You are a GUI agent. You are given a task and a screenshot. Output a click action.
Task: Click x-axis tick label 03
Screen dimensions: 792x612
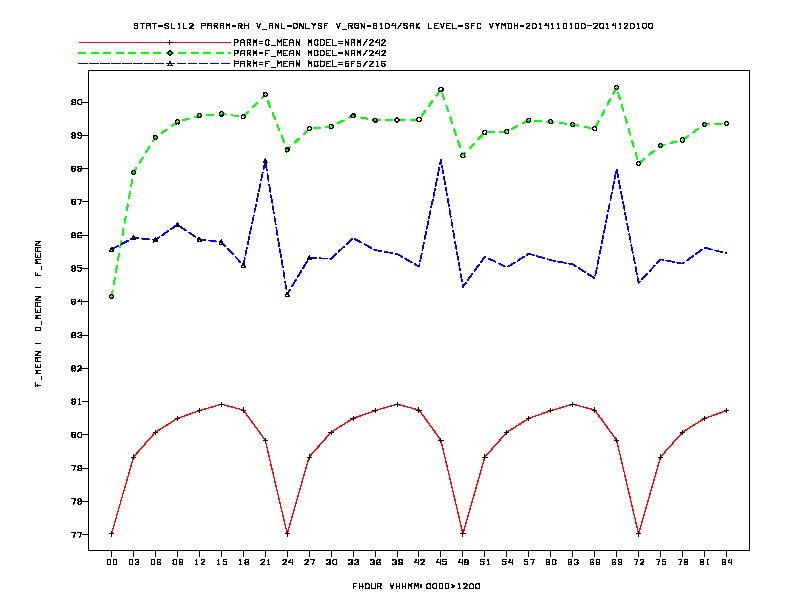click(133, 562)
